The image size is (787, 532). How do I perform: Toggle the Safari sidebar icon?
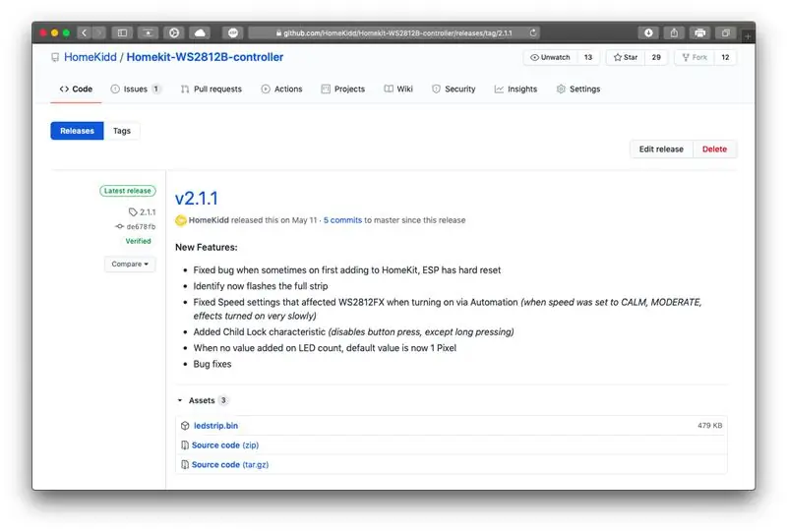[122, 33]
